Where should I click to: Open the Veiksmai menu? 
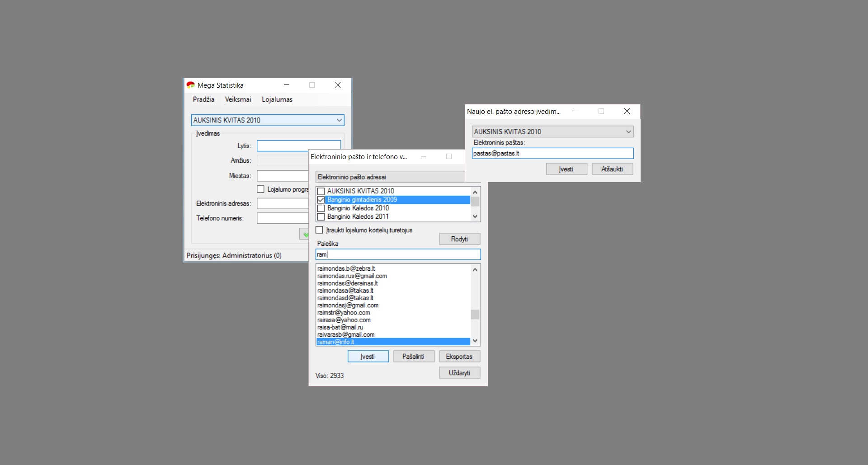pos(238,99)
